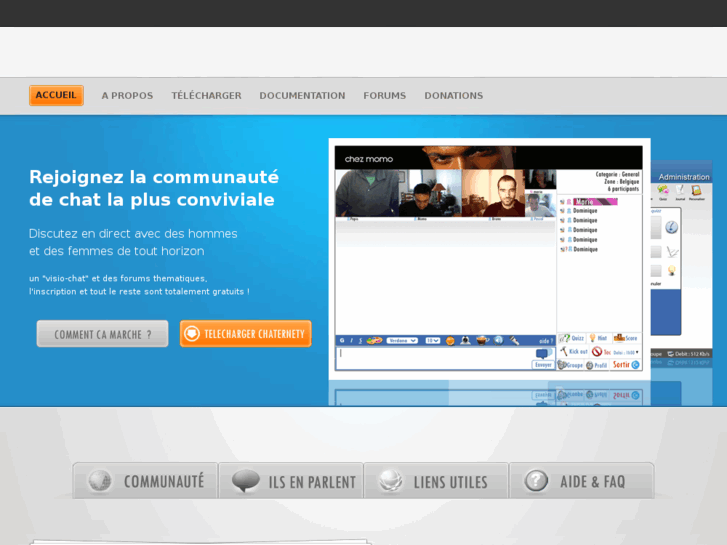Click the 'aide ?' help link in chat
Image resolution: width=727 pixels, height=545 pixels.
[546, 341]
